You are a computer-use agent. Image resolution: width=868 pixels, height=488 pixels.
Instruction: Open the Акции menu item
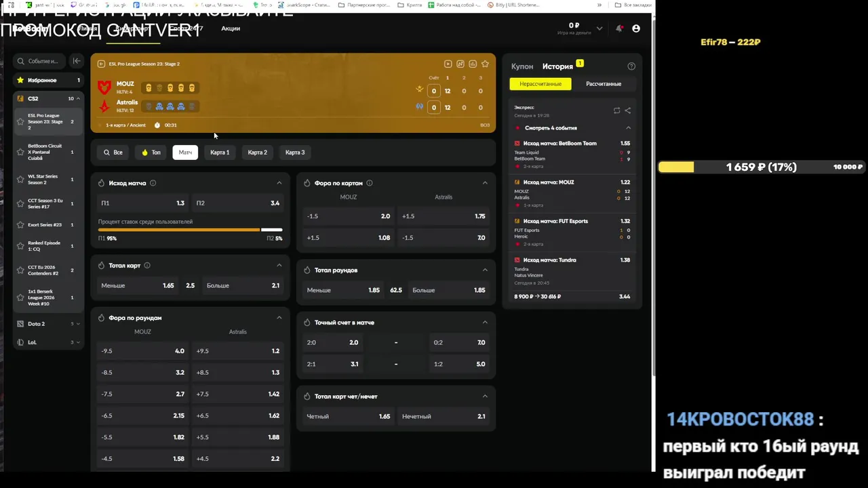coord(231,28)
